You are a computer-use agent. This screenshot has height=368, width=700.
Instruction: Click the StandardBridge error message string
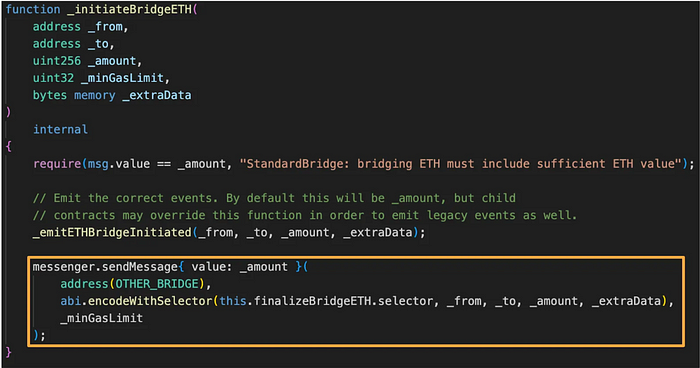point(461,164)
